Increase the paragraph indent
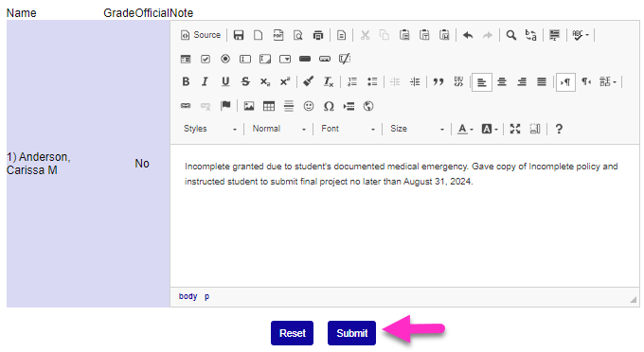 415,82
